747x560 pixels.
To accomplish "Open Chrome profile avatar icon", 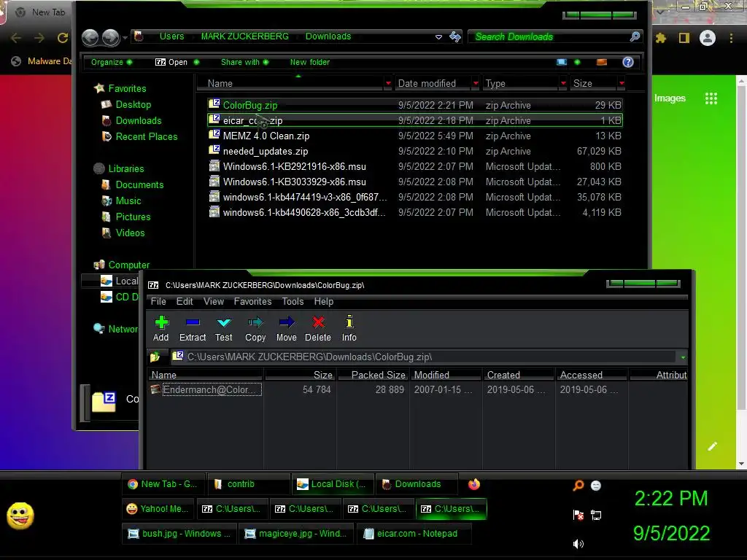I will click(708, 38).
